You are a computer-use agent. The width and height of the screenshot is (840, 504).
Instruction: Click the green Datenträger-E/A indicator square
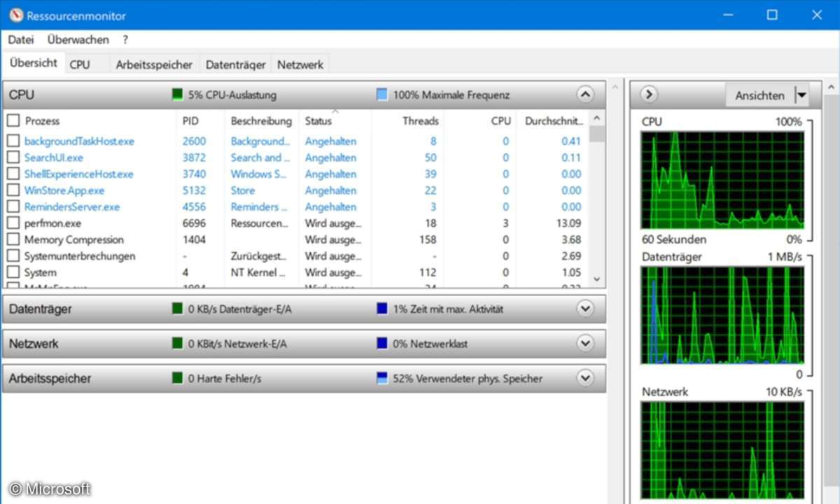click(178, 309)
